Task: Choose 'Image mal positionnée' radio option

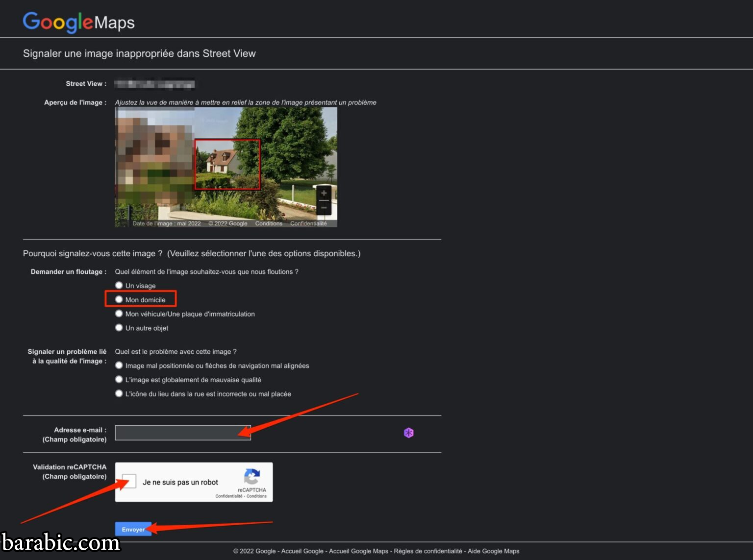Action: point(119,365)
